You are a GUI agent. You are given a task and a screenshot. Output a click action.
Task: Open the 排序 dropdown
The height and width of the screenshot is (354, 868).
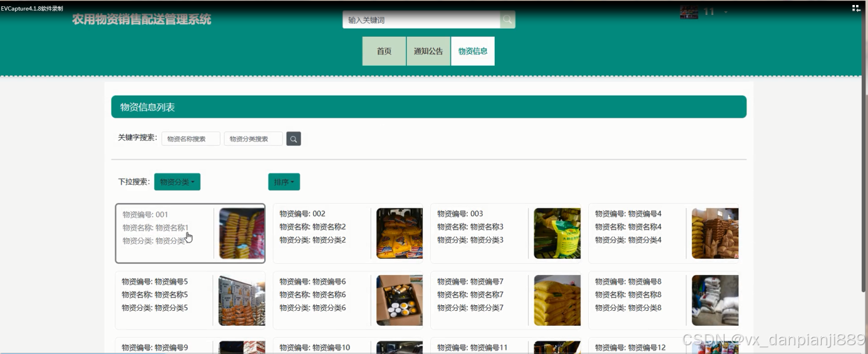(x=284, y=182)
